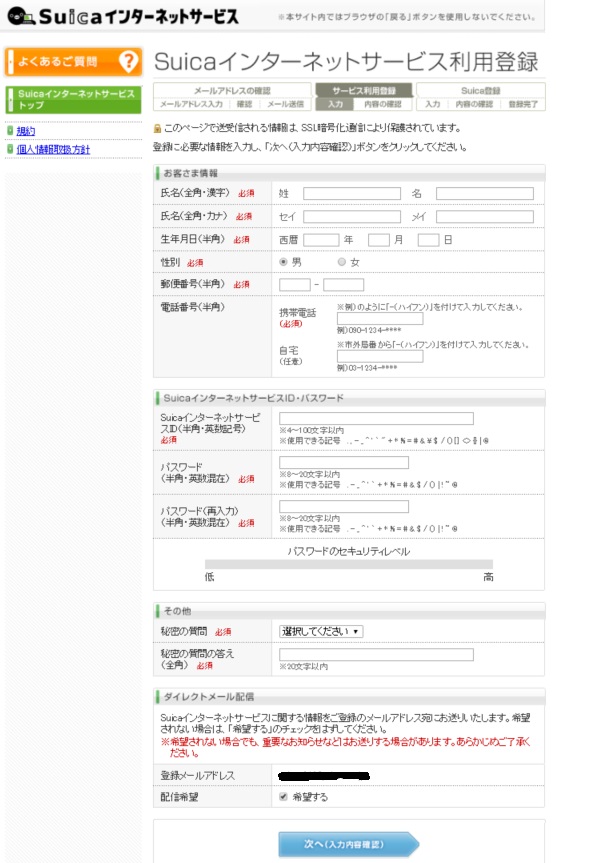Focus the birth day 日 field
593x863 pixels.
[428, 240]
